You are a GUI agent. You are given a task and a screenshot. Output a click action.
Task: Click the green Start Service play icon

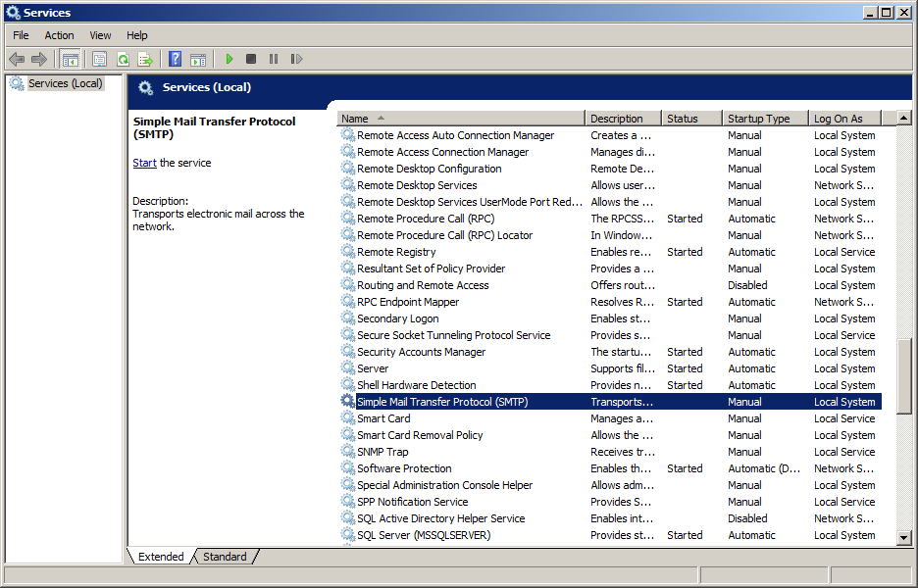(229, 60)
